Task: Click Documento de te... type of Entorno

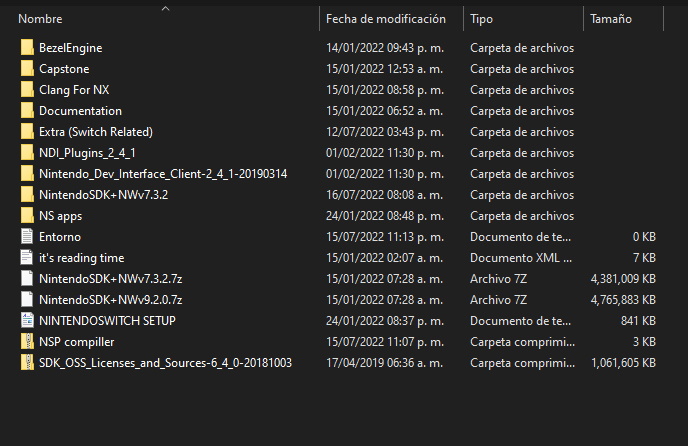Action: (520, 237)
